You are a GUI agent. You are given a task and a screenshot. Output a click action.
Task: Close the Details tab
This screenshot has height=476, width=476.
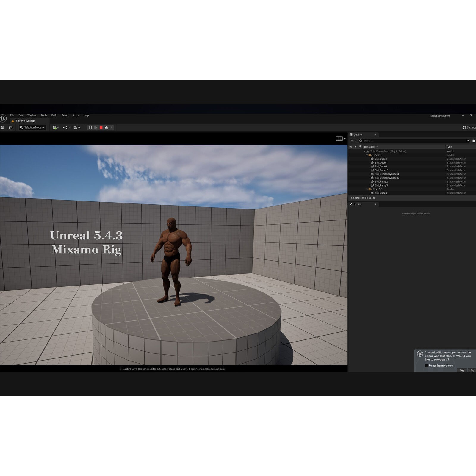pyautogui.click(x=375, y=204)
